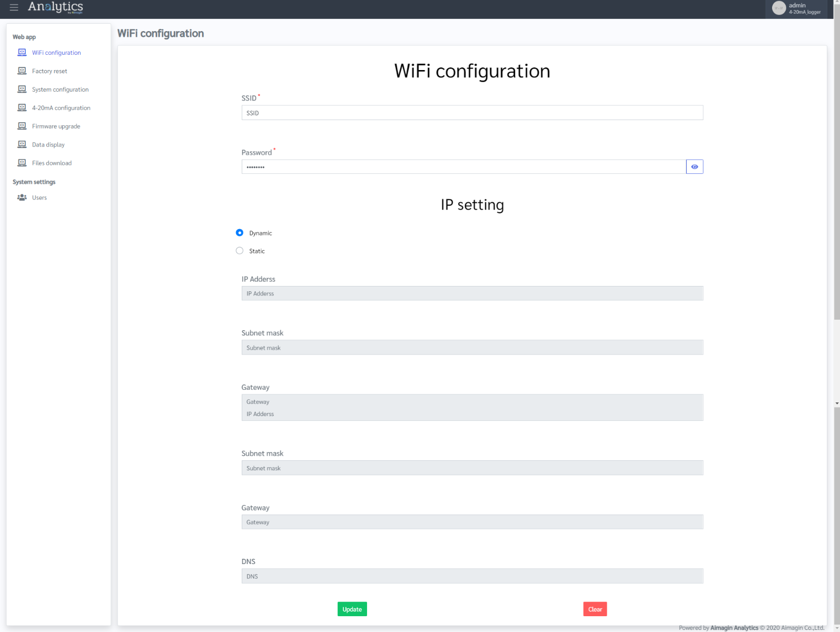Click the Firmware upgrade sidebar icon
The image size is (840, 632).
tap(22, 126)
